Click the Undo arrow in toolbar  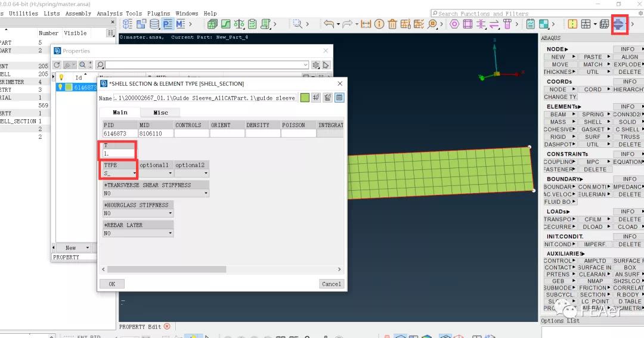click(329, 24)
